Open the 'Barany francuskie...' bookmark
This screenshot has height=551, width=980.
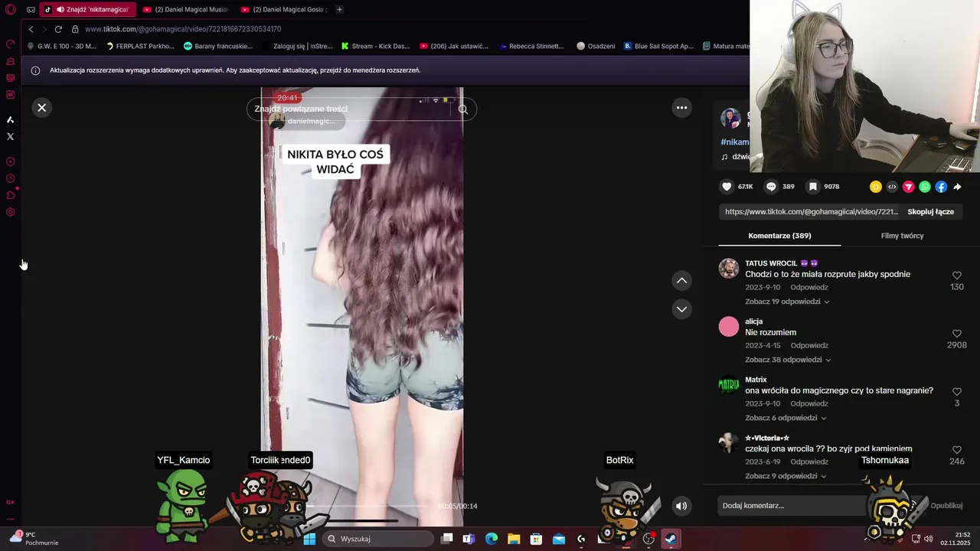click(x=217, y=46)
